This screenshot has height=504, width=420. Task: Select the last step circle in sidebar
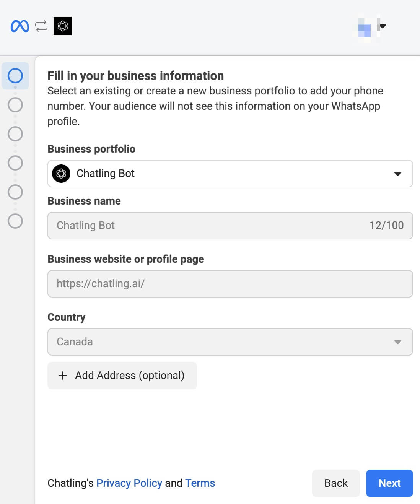(x=15, y=221)
